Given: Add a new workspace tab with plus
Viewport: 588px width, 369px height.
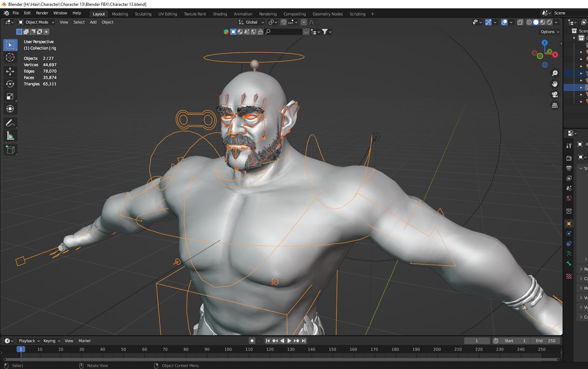Looking at the screenshot, I should (x=372, y=14).
